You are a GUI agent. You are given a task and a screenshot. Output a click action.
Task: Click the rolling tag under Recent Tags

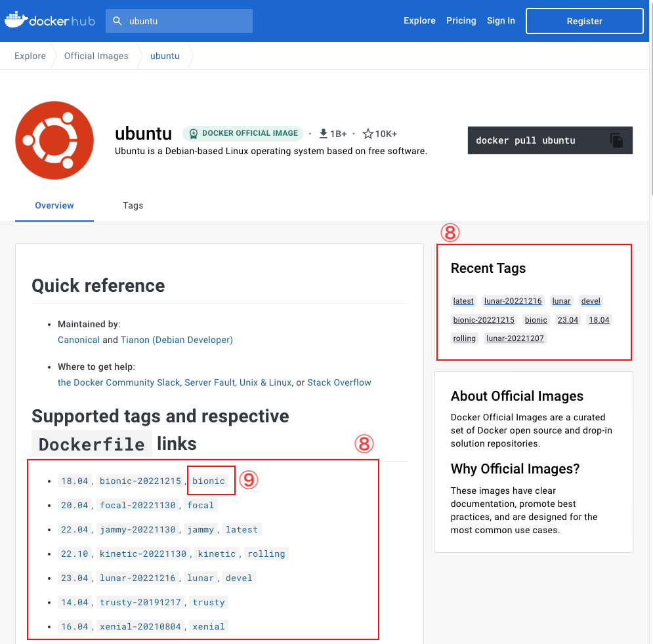click(x=465, y=338)
